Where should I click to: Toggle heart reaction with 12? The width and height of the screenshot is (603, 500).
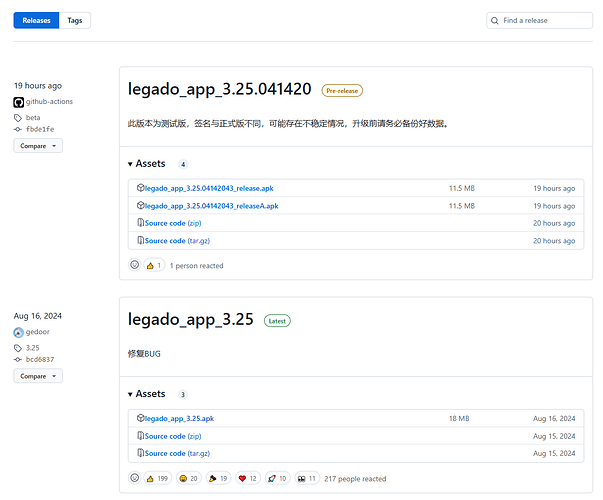click(248, 478)
